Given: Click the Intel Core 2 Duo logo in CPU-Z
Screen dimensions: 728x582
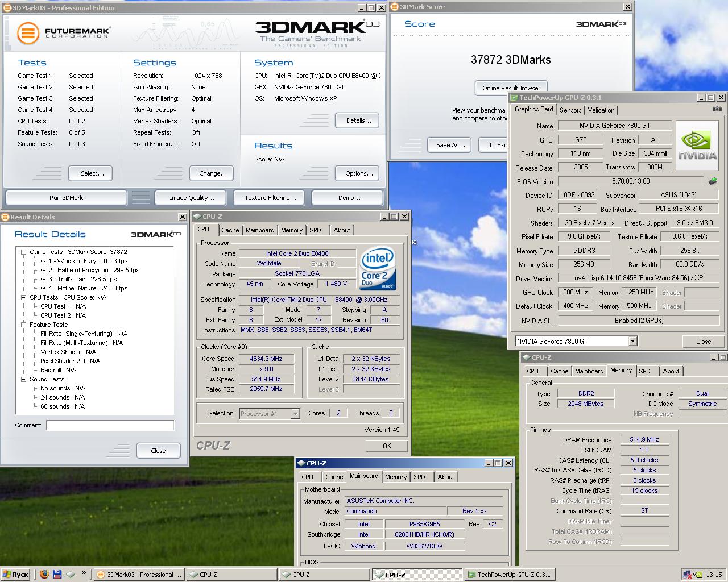Looking at the screenshot, I should click(378, 268).
